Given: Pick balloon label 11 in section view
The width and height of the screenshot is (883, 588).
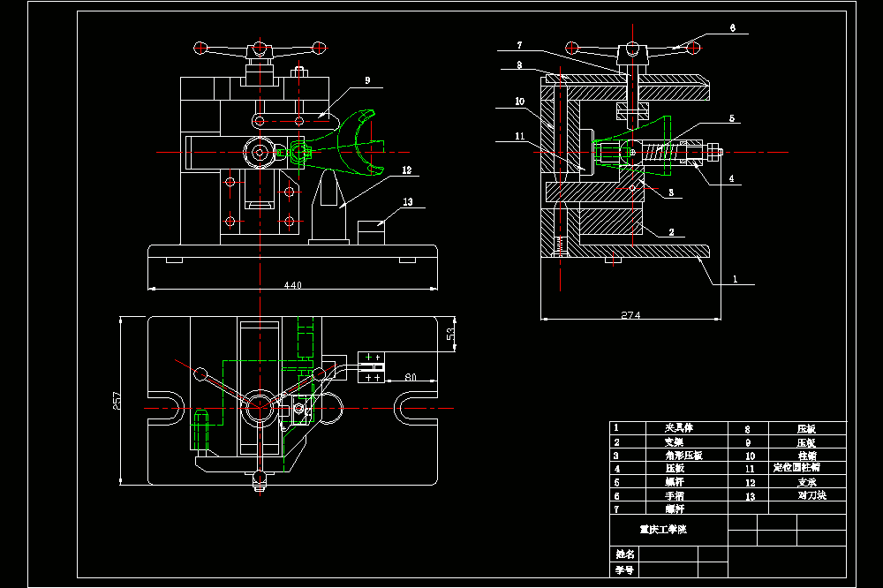Looking at the screenshot, I should pos(519,136).
